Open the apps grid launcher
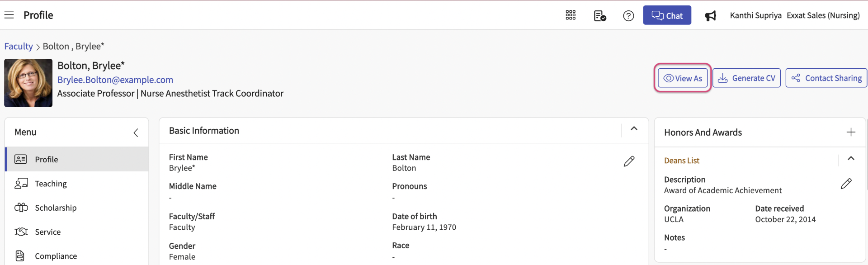This screenshot has height=265, width=868. coord(571,15)
